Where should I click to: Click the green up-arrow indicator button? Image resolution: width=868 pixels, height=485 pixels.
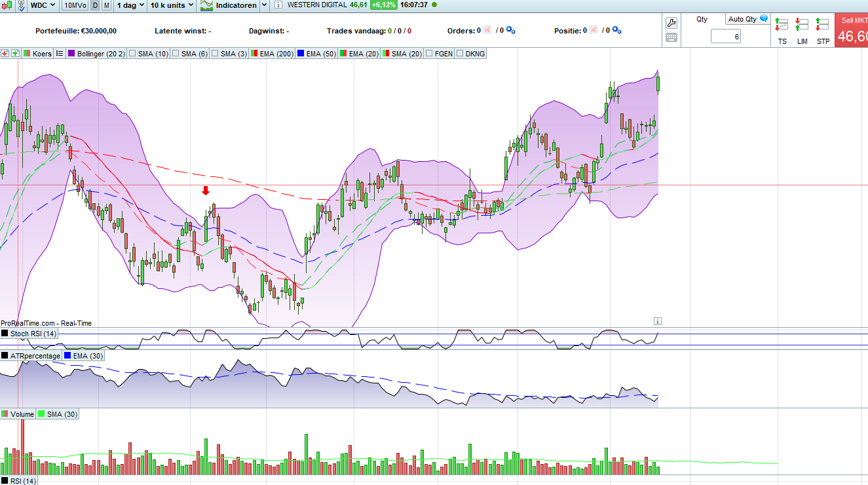click(15, 53)
